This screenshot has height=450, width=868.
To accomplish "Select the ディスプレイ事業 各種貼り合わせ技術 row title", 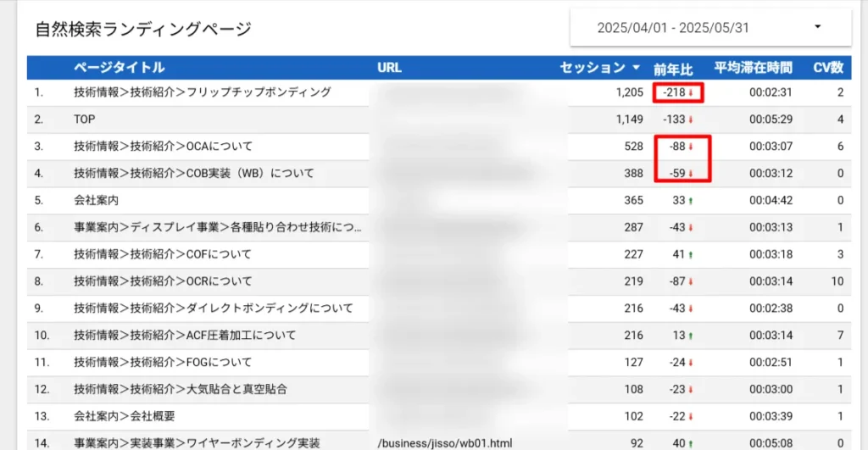I will click(218, 227).
